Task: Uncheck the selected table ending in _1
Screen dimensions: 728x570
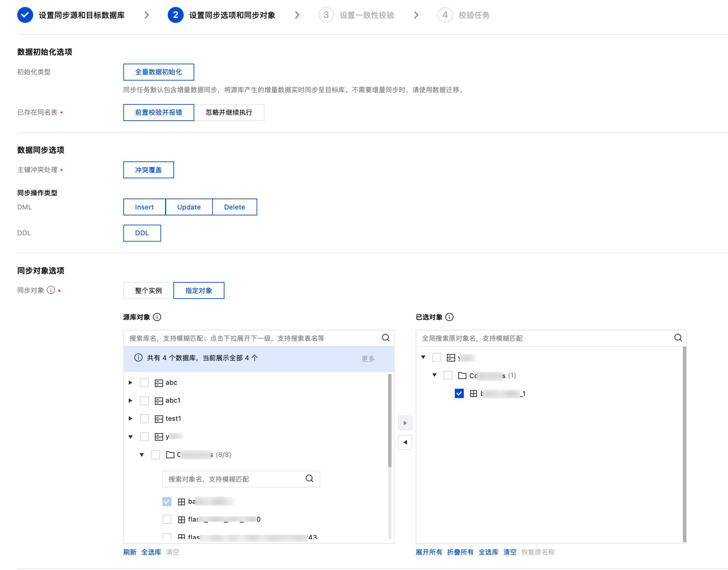Action: point(459,393)
